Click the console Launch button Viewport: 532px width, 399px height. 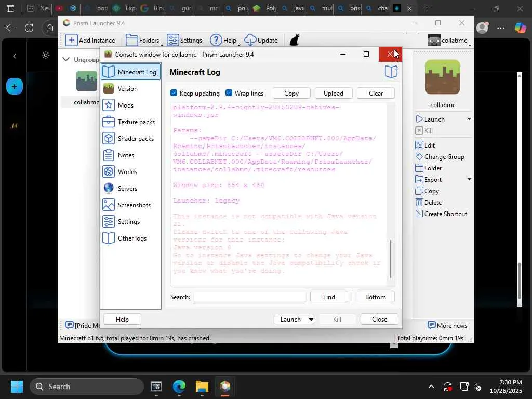(x=290, y=320)
